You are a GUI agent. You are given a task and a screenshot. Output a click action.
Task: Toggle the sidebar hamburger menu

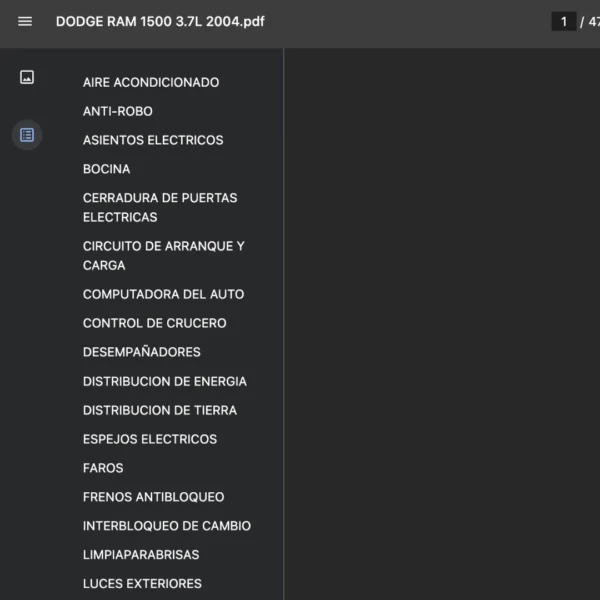coord(25,21)
